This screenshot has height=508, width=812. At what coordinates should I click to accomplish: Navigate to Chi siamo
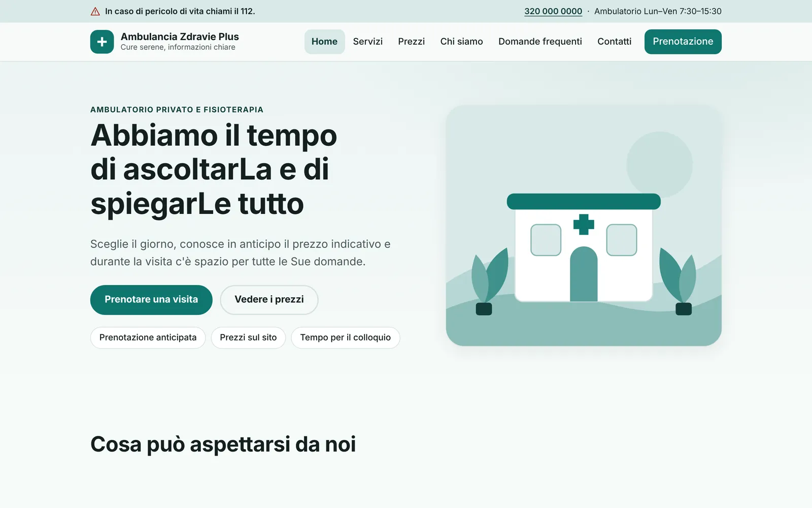pos(462,42)
